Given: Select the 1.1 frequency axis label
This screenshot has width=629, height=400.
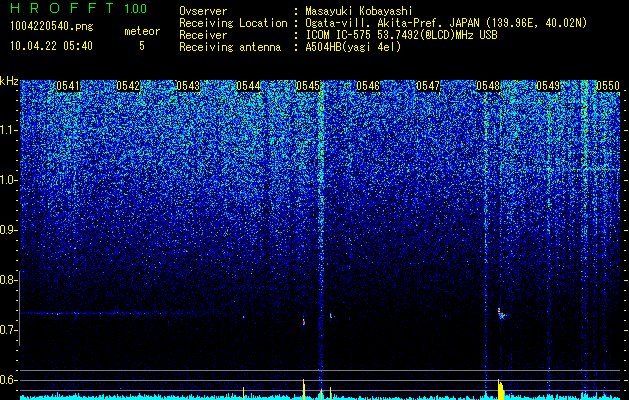Looking at the screenshot, I should [8, 130].
